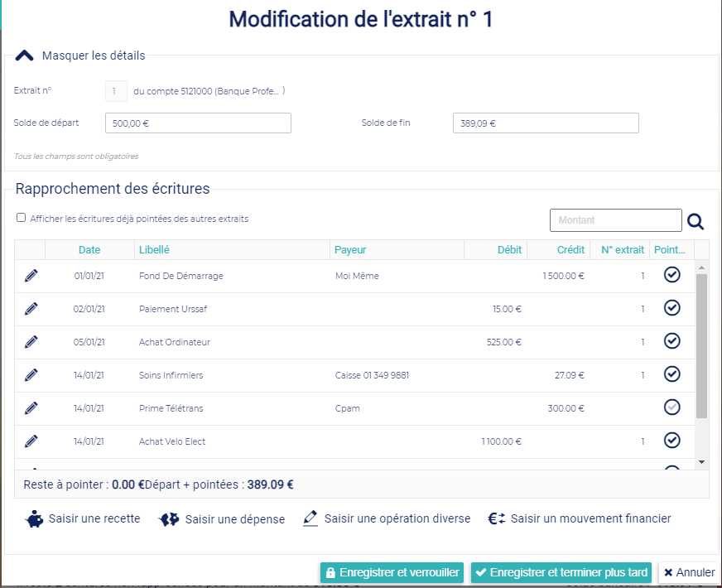Image resolution: width=722 pixels, height=588 pixels.
Task: Enable showing entries already reconciled elsewhere
Action: [x=21, y=219]
